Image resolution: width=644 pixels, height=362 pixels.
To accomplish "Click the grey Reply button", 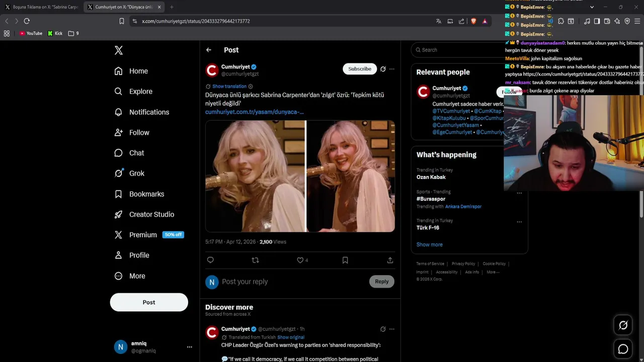I will pos(382,282).
